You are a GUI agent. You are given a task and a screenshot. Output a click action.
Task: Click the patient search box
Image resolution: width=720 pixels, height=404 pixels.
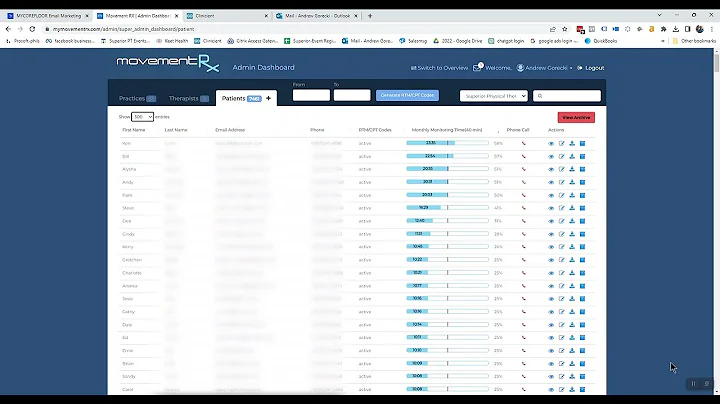coord(567,96)
